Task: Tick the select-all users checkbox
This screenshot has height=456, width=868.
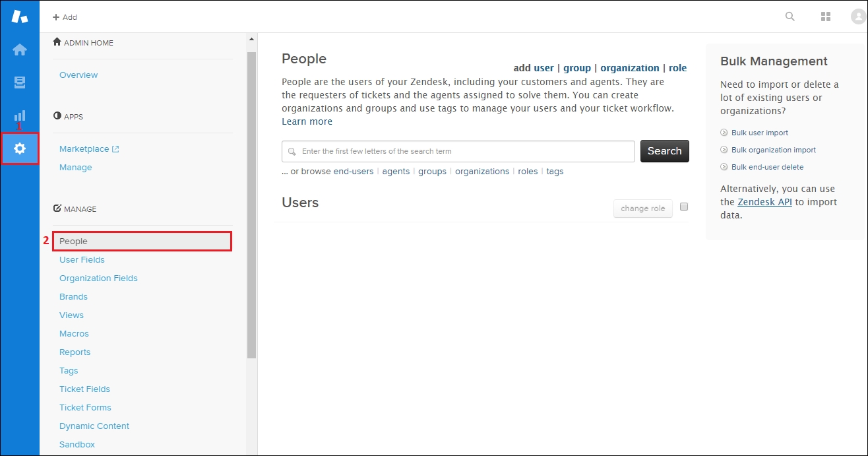Action: tap(683, 207)
